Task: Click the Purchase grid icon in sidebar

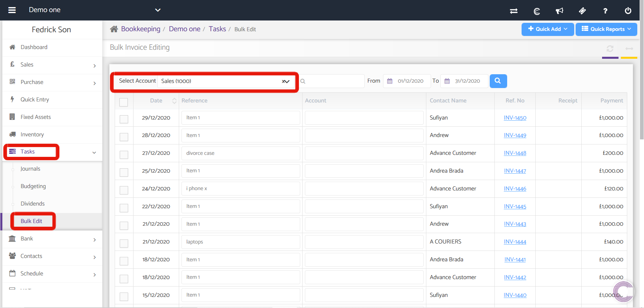Action: pyautogui.click(x=12, y=82)
